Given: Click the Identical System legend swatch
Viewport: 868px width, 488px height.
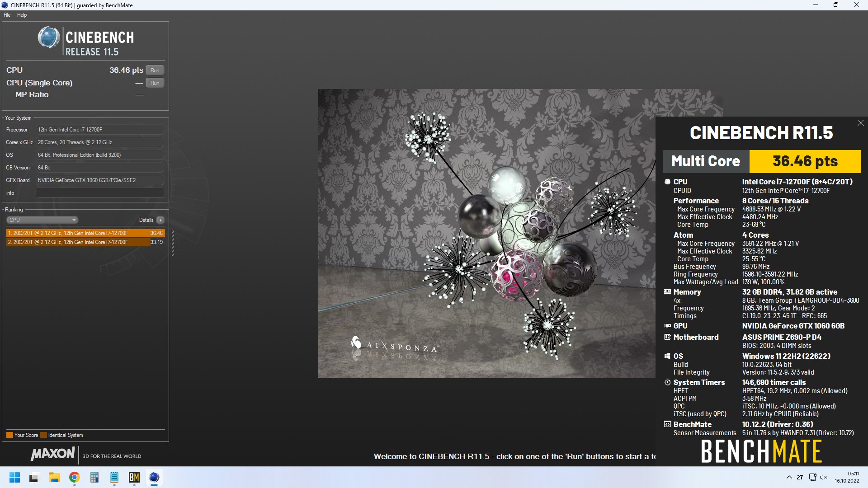Looking at the screenshot, I should (x=43, y=435).
